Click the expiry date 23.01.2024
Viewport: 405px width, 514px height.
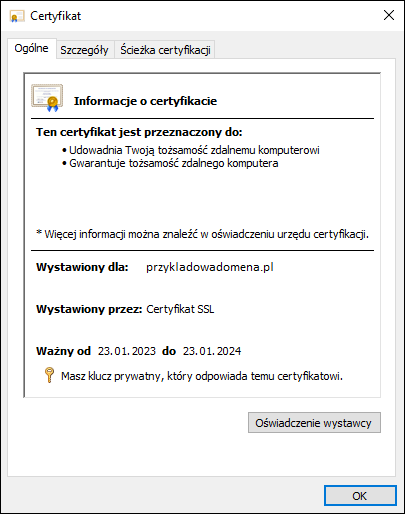[x=212, y=351]
